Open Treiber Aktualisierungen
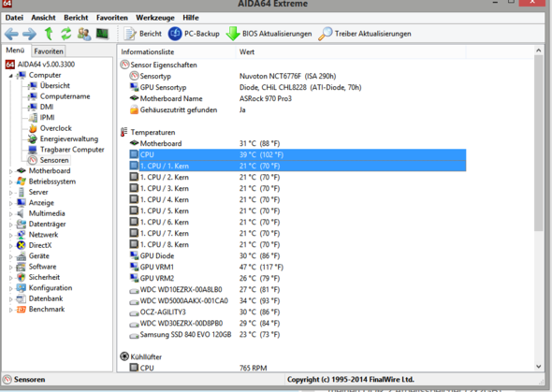This screenshot has height=392, width=552. pyautogui.click(x=365, y=34)
